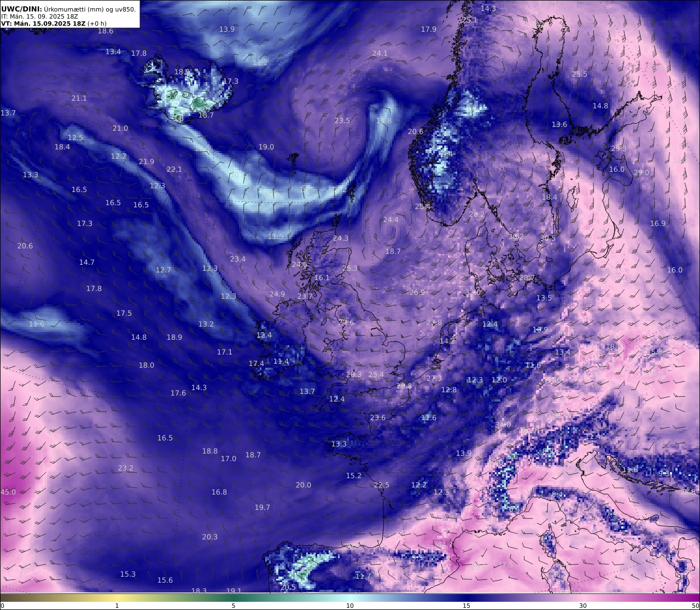This screenshot has width=700, height=610.
Task: Click the 'VT: Mán. 15.09.2025 18Z (+0 h)' line
Action: tap(54, 24)
